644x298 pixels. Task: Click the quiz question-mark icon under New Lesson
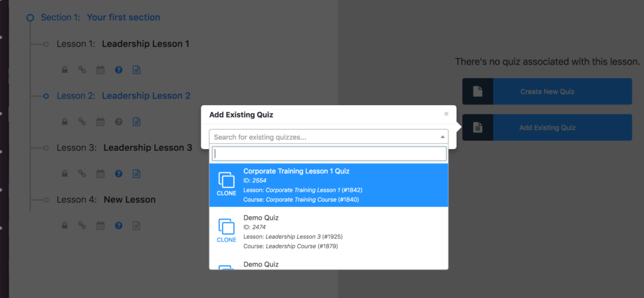119,225
